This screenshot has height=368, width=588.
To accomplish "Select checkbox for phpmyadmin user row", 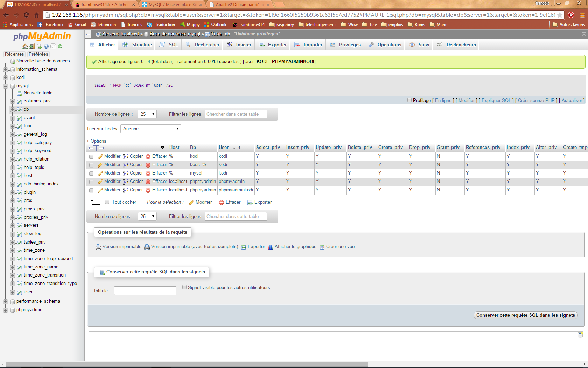I will tap(91, 182).
